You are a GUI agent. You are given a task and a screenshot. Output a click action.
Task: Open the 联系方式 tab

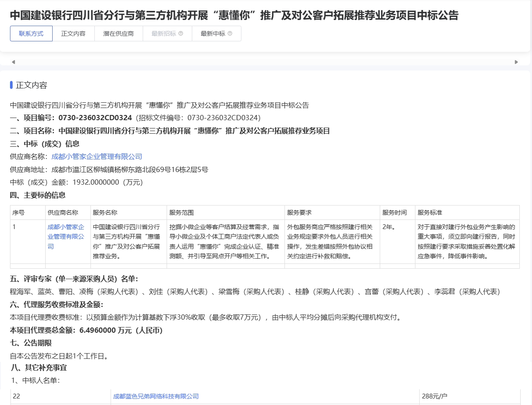(31, 34)
